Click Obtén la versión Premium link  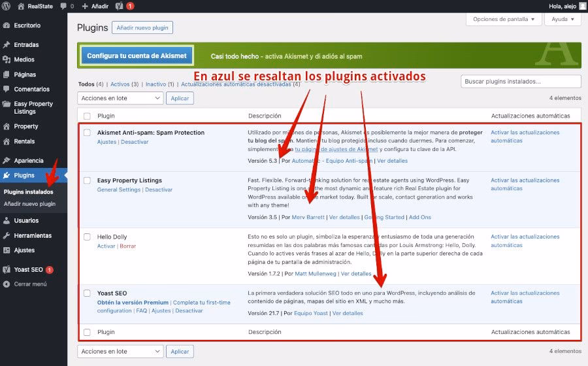click(x=133, y=302)
